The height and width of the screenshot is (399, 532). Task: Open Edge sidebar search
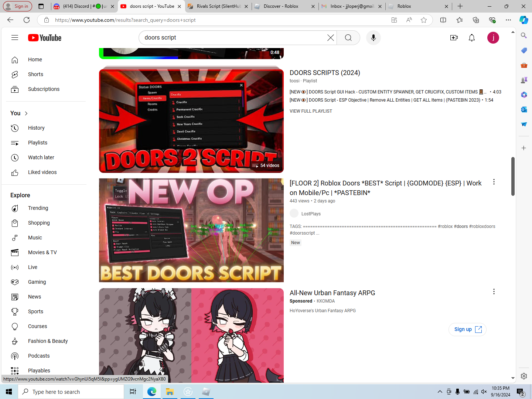pyautogui.click(x=524, y=35)
